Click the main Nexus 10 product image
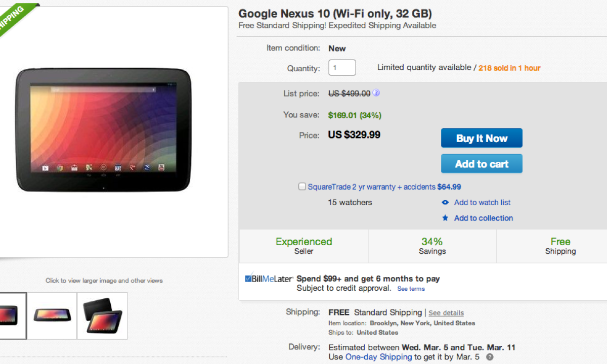 104,130
